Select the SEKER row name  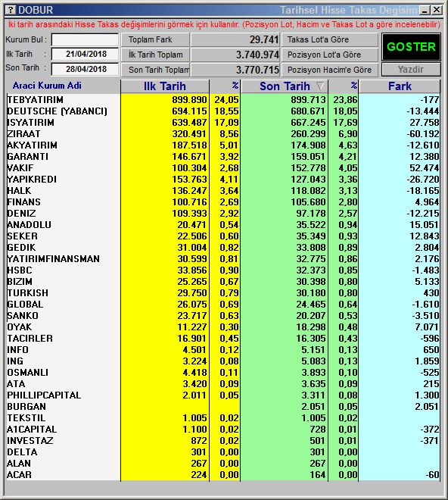[x=22, y=236]
